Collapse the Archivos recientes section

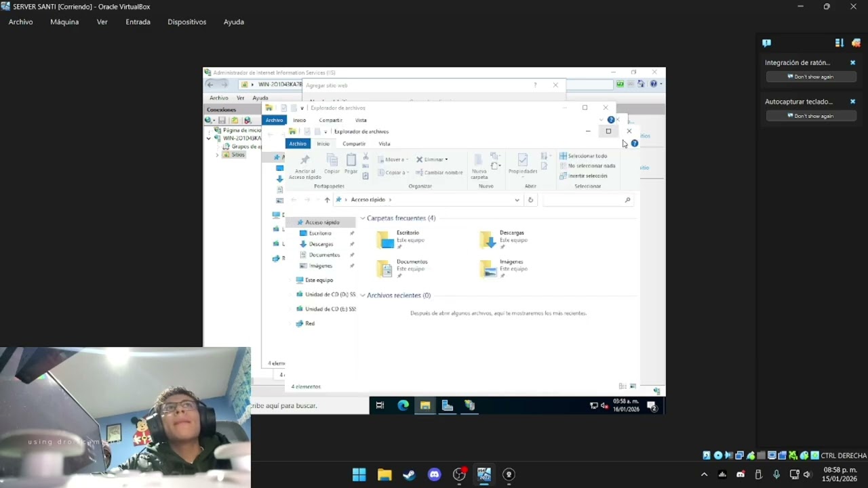[363, 296]
